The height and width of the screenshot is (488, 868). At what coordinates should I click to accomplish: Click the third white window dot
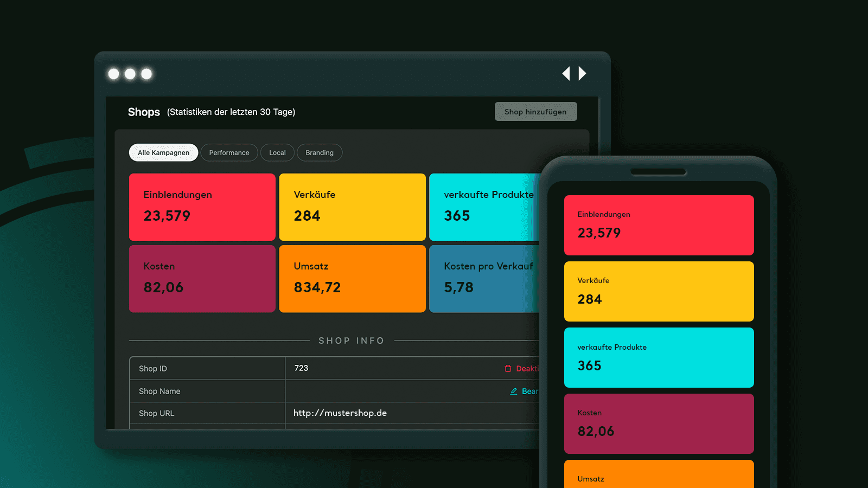(146, 74)
